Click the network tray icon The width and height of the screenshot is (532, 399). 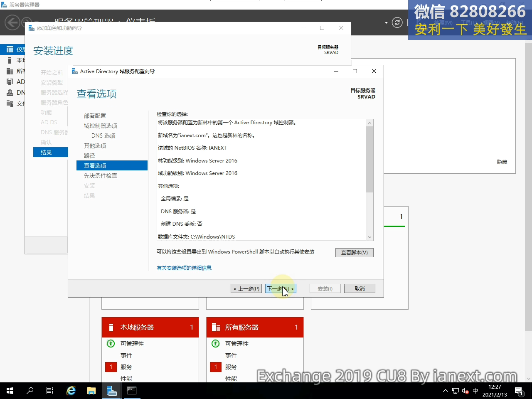(x=456, y=391)
